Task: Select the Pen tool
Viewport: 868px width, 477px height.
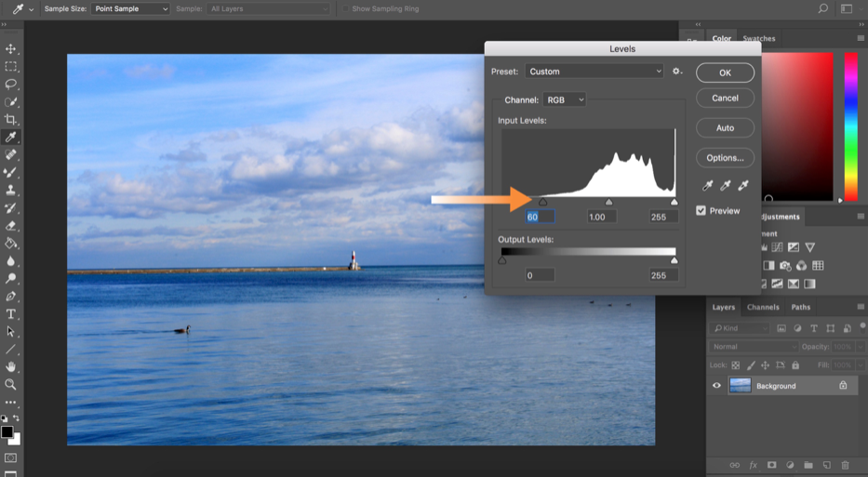Action: 10,296
